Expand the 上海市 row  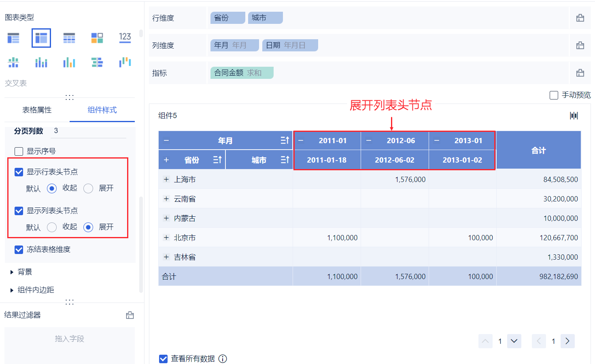(x=166, y=179)
